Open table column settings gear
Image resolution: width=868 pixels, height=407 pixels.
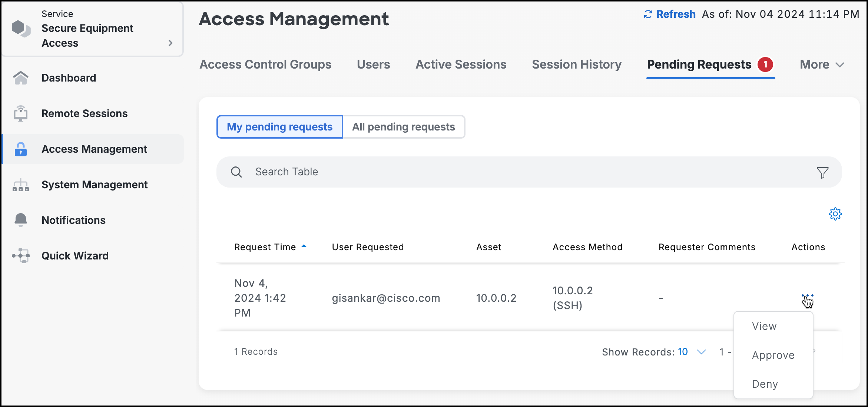[x=835, y=214]
